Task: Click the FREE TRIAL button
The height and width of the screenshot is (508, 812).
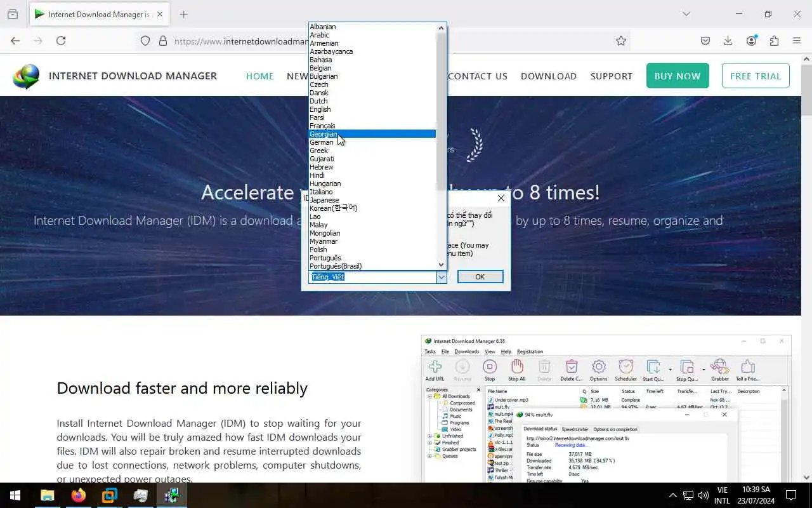Action: coord(756,76)
